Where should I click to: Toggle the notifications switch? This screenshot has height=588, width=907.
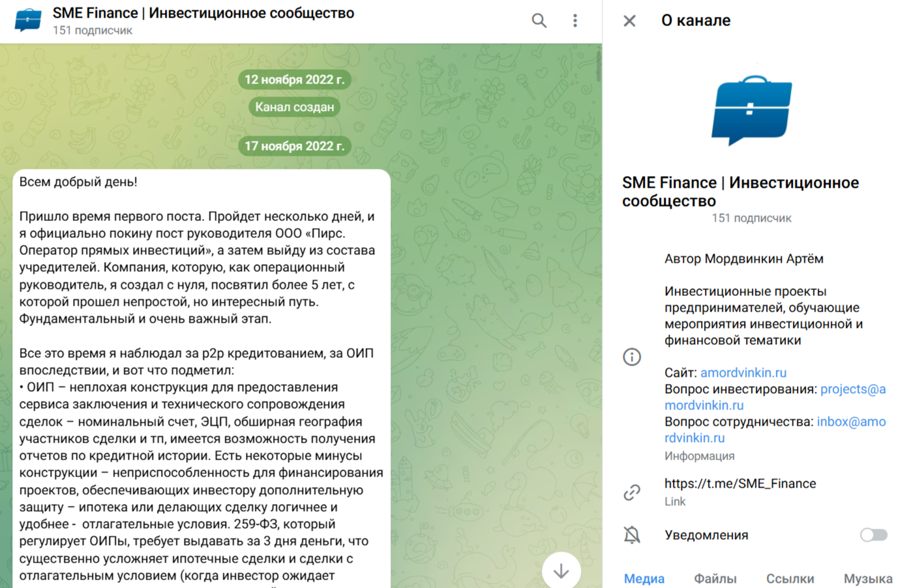[x=874, y=535]
